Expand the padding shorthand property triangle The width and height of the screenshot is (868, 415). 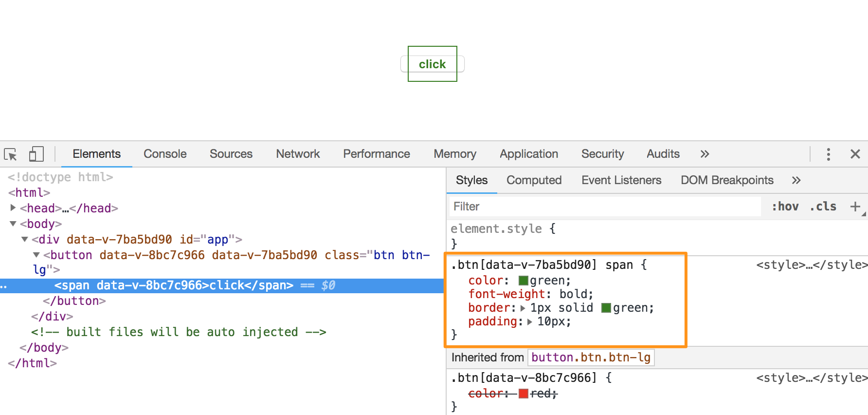point(529,322)
